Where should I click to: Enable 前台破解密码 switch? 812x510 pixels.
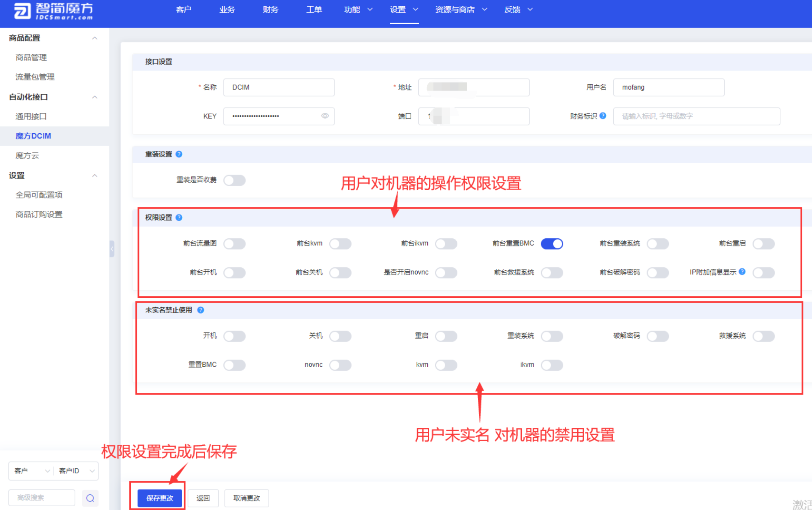coord(658,273)
